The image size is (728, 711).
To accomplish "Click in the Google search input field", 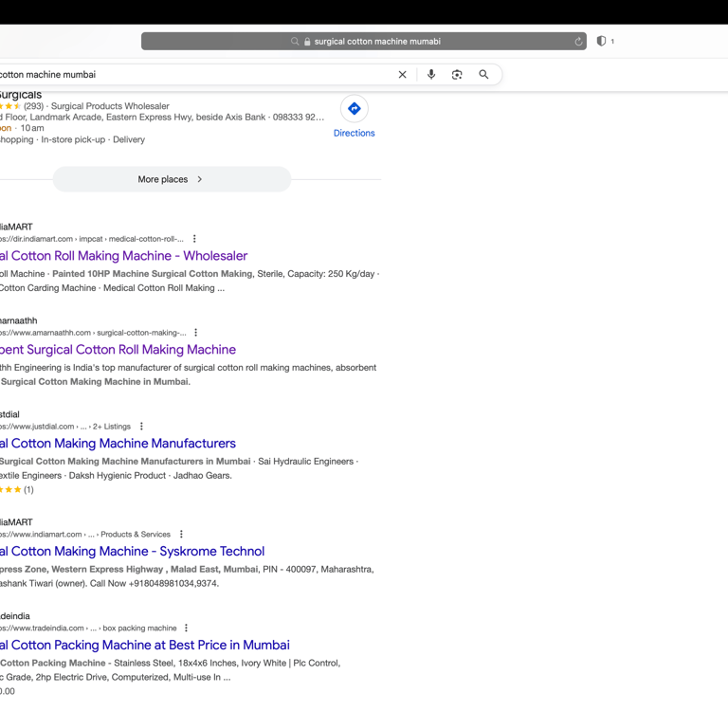I will point(195,74).
